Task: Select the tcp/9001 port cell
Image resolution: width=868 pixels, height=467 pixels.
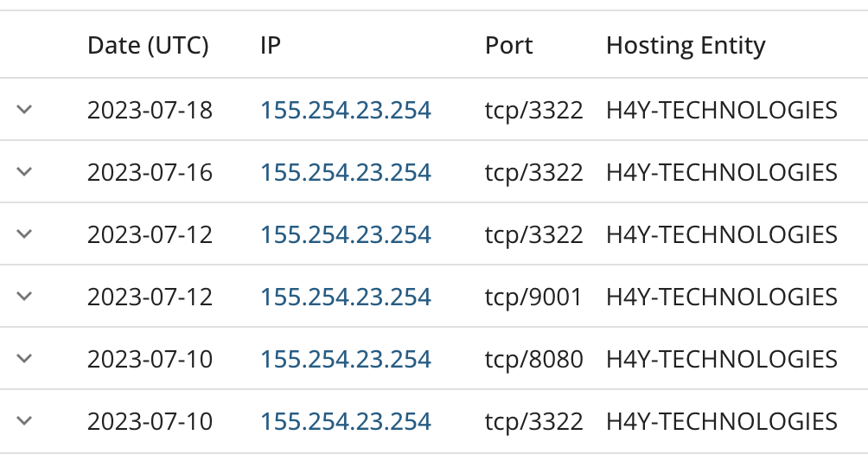Action: pos(533,297)
